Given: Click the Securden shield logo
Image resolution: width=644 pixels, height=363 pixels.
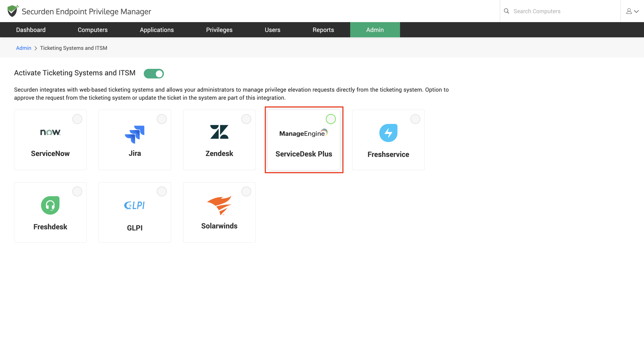Looking at the screenshot, I should click(x=13, y=11).
